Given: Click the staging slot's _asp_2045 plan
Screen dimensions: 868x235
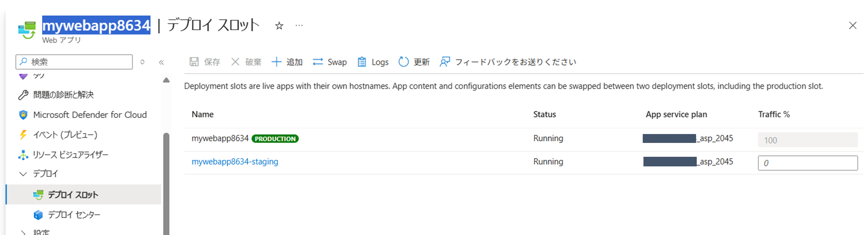Looking at the screenshot, I should pyautogui.click(x=715, y=161).
